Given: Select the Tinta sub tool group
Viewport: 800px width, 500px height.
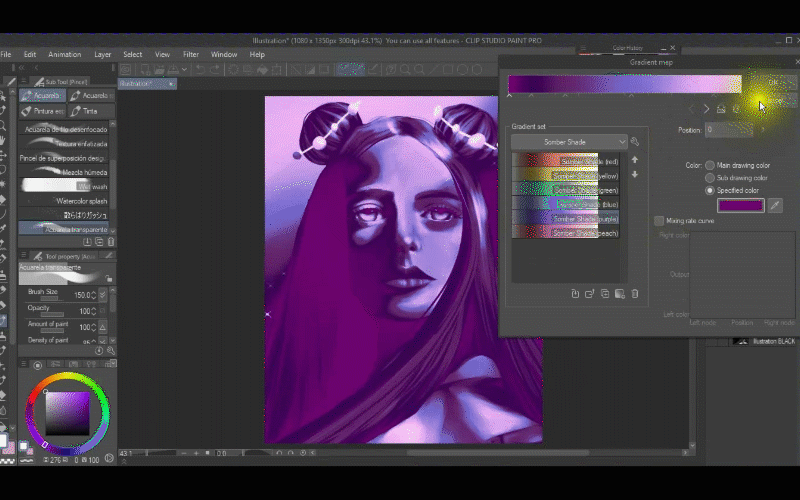Looking at the screenshot, I should [x=90, y=111].
